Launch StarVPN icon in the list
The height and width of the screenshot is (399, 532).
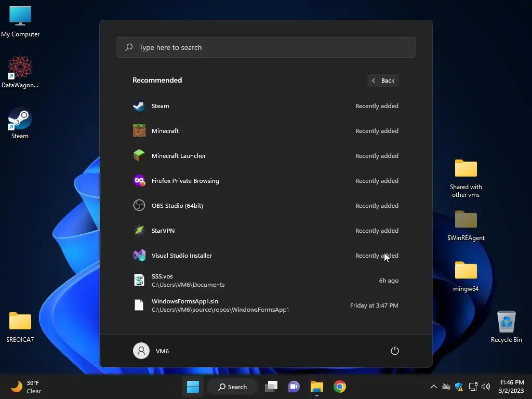coord(139,230)
